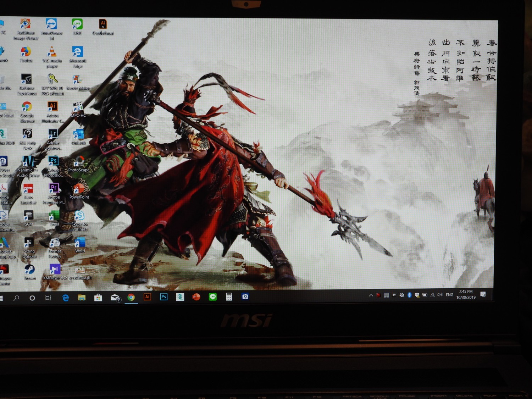Open Sizing Options desktop shortcut
This screenshot has height=399, width=532.
pos(29,248)
